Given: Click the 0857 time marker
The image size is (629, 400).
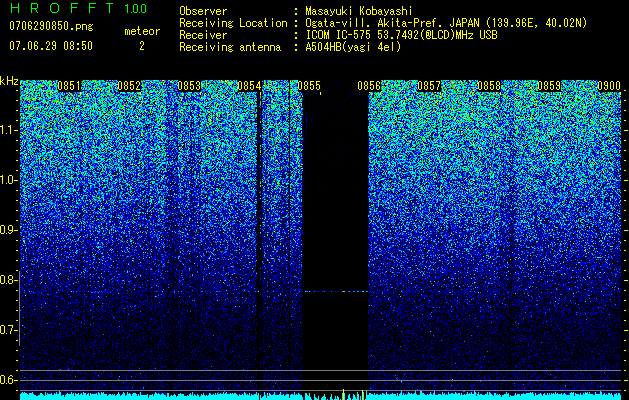Looking at the screenshot, I should [x=429, y=86].
